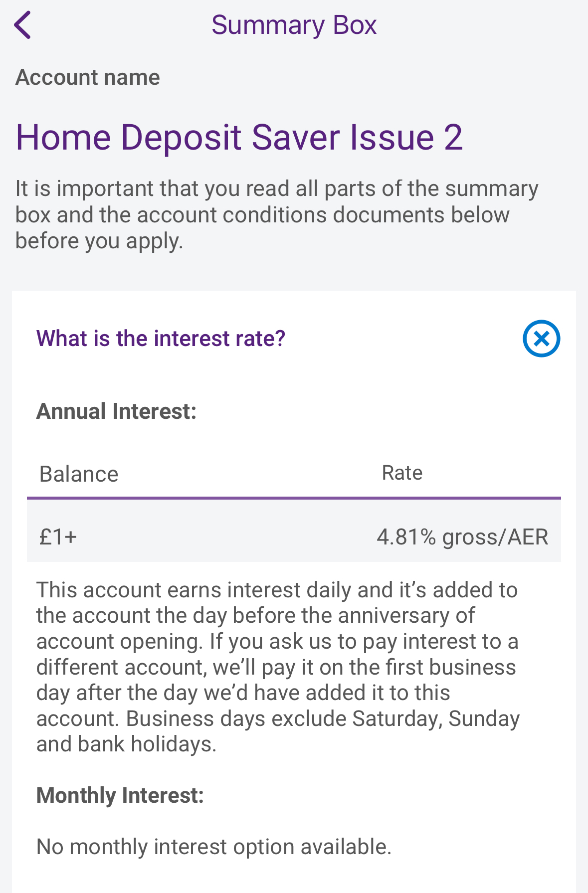Select the Home Deposit Saver Issue 2 heading
This screenshot has width=588, height=893.
239,137
